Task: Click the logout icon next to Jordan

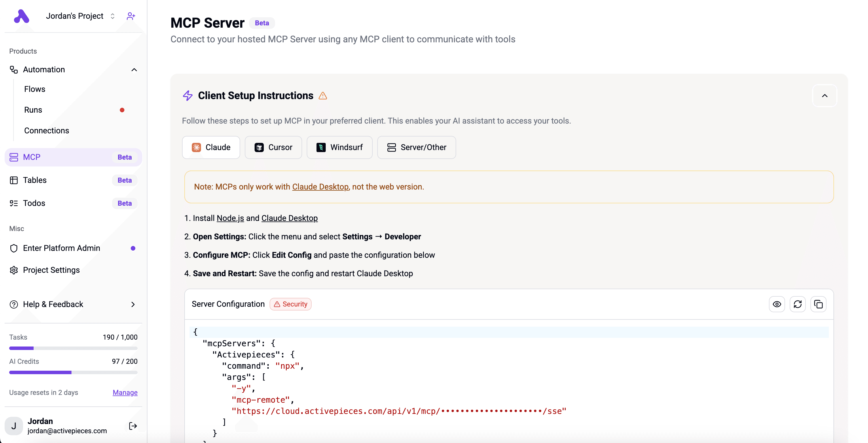Action: coord(133,426)
